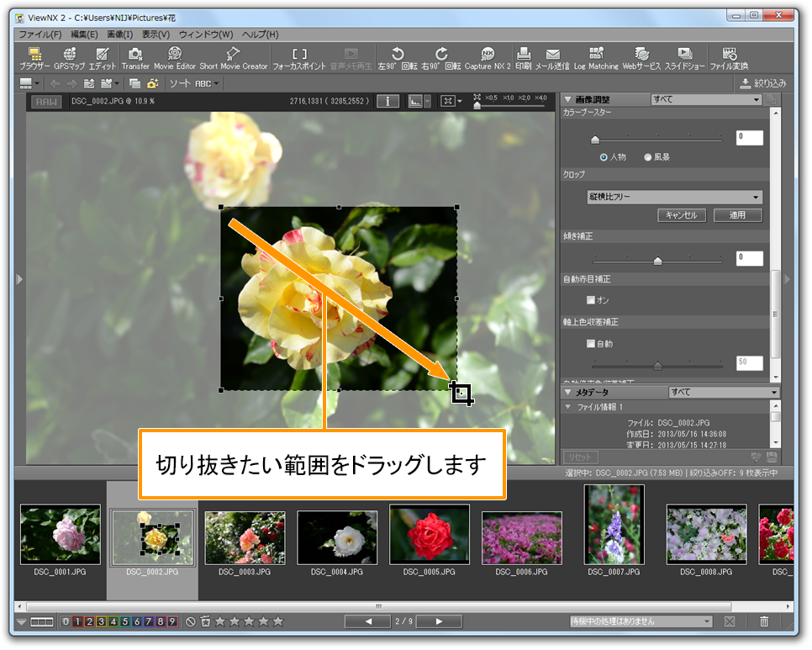Screen dimensions: 812x650
Task: Cancel crop with キャンセル button
Action: (x=682, y=215)
